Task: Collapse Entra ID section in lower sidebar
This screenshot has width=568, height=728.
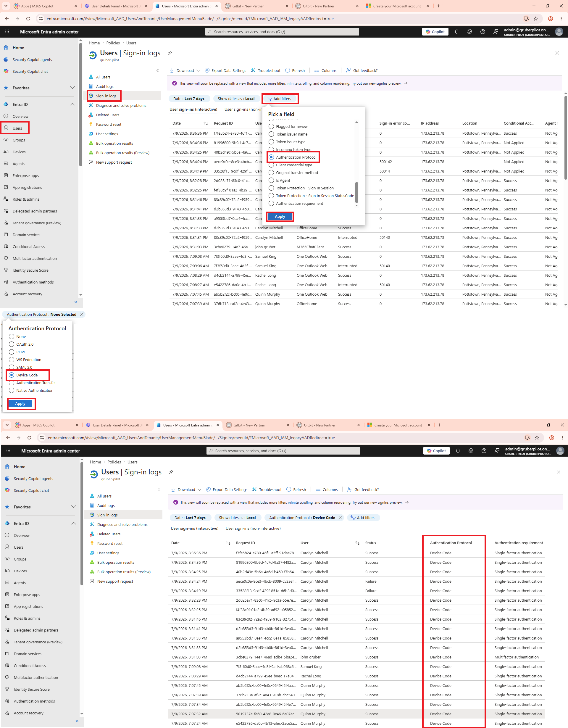Action: (x=74, y=523)
